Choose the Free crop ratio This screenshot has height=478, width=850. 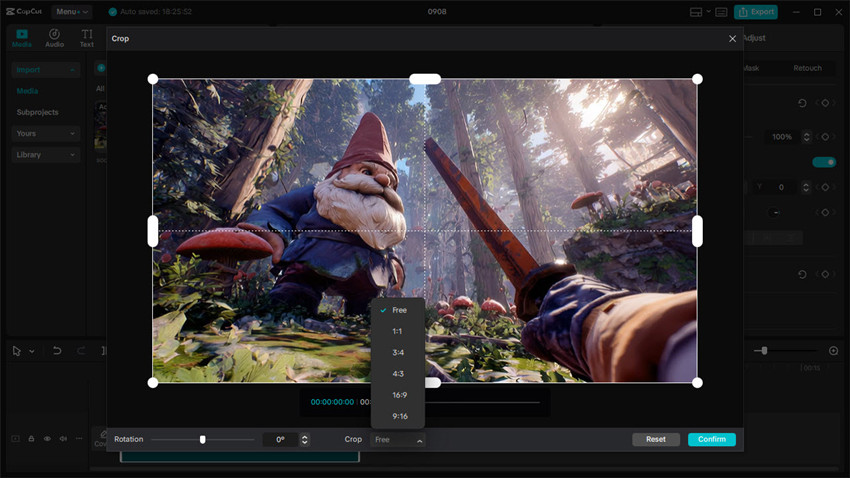(397, 310)
